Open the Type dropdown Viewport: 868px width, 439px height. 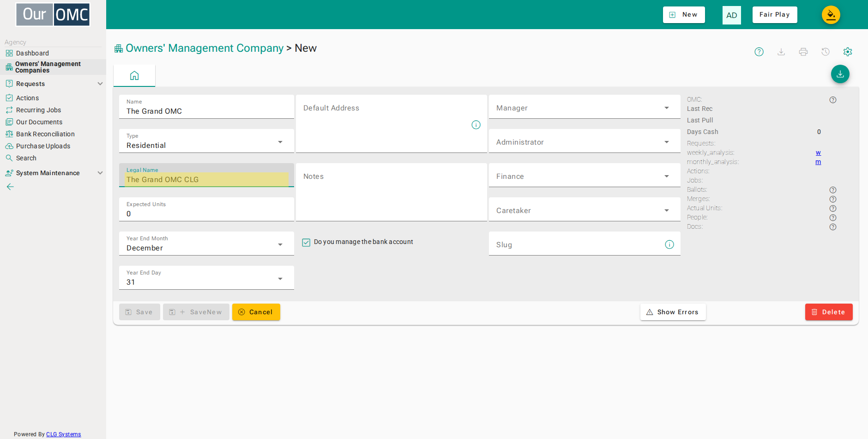coord(206,141)
